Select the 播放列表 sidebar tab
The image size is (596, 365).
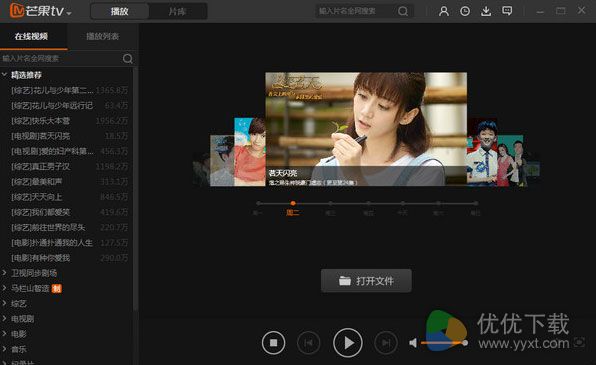click(x=103, y=36)
